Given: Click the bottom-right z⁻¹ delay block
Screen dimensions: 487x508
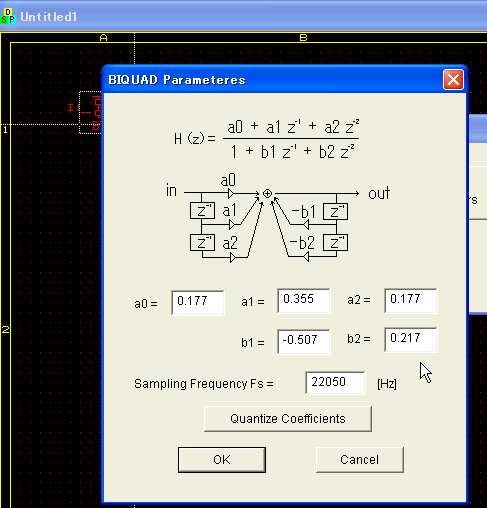Looking at the screenshot, I should (335, 243).
